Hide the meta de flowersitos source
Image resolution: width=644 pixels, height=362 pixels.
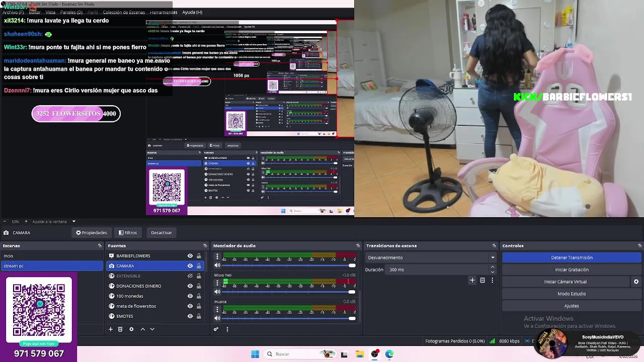(190, 306)
